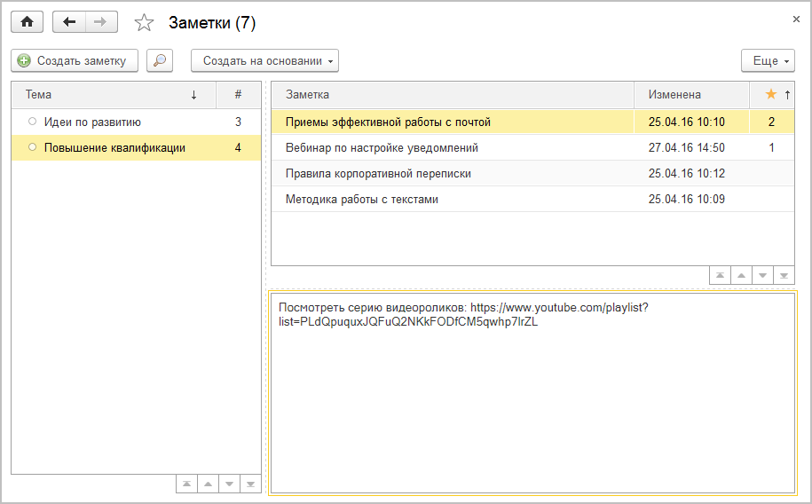The image size is (812, 504).
Task: Move up one row in topics list
Action: click(208, 484)
